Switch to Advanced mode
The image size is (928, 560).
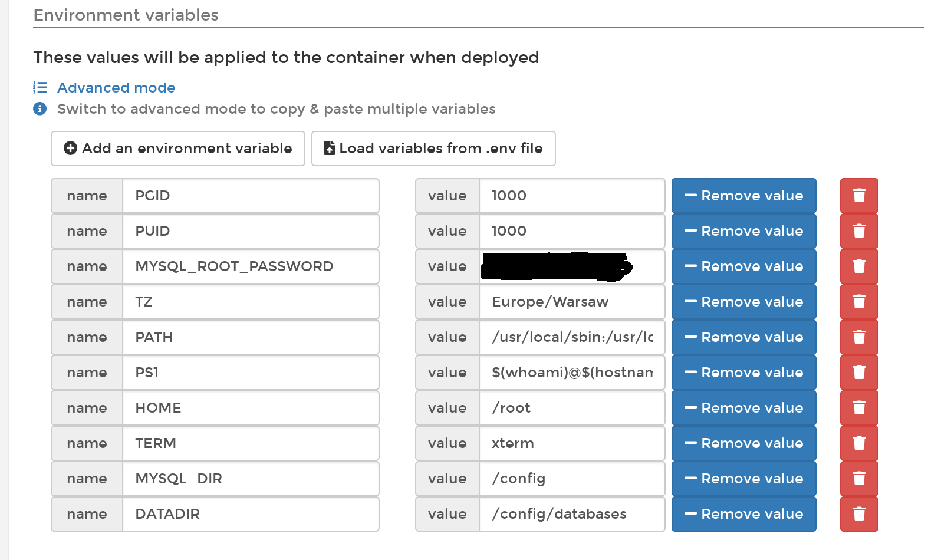[116, 88]
